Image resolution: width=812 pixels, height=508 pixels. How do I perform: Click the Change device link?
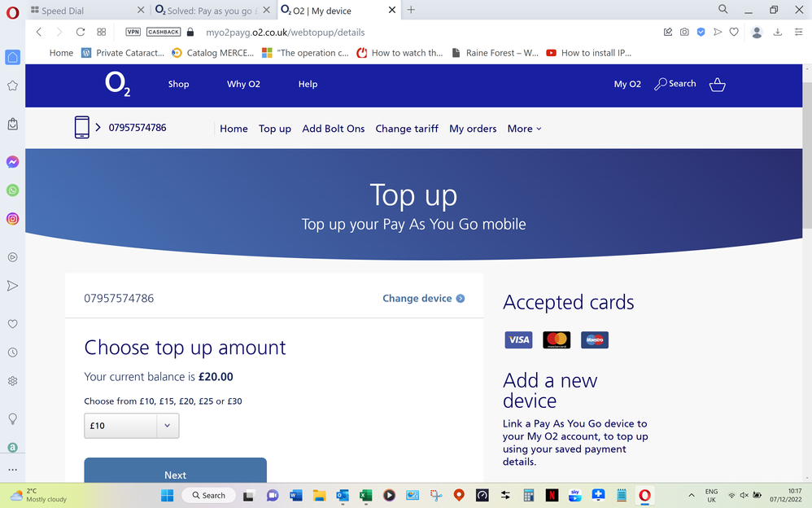pos(423,299)
